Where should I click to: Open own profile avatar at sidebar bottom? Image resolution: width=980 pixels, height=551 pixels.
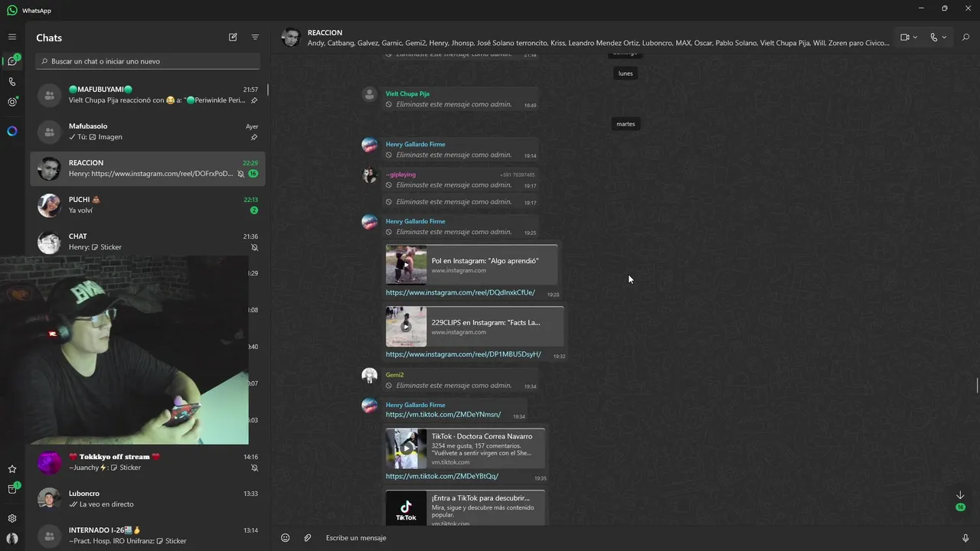tap(12, 538)
